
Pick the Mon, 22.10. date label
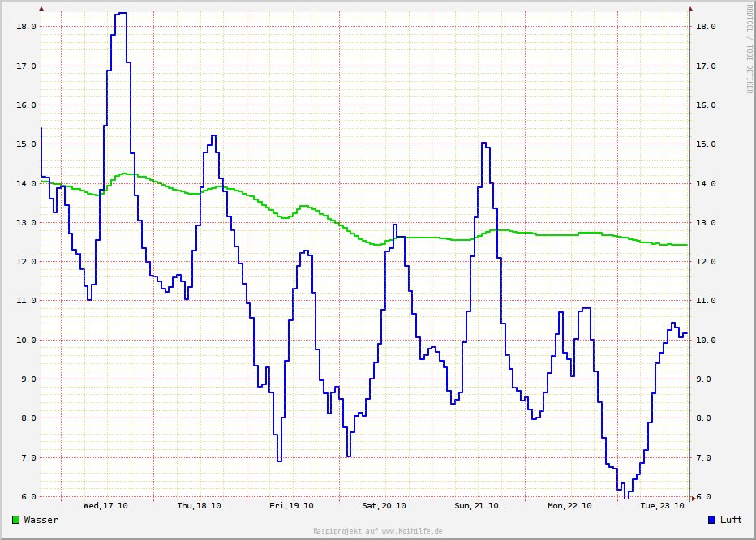point(571,506)
